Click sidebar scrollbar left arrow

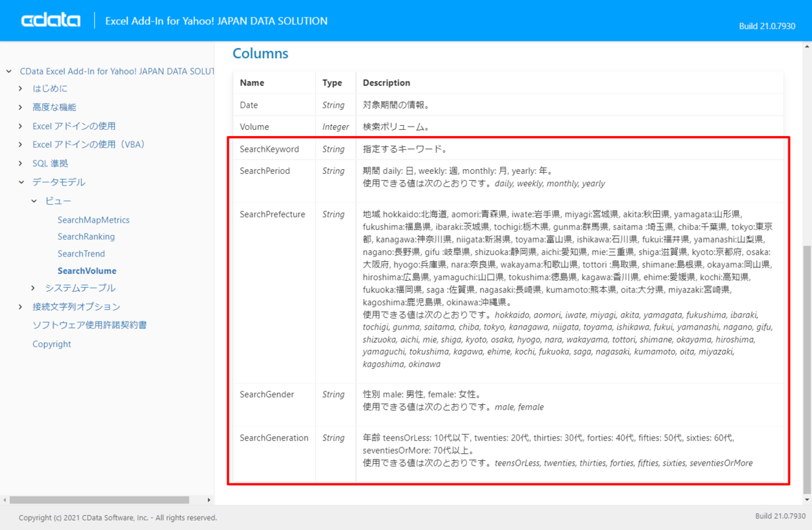click(x=3, y=500)
